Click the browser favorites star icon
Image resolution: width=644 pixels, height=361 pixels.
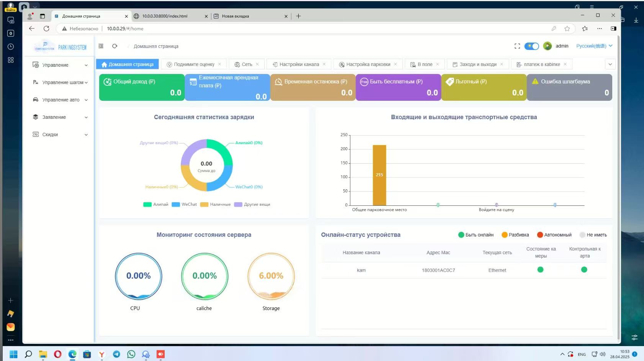pos(567,28)
